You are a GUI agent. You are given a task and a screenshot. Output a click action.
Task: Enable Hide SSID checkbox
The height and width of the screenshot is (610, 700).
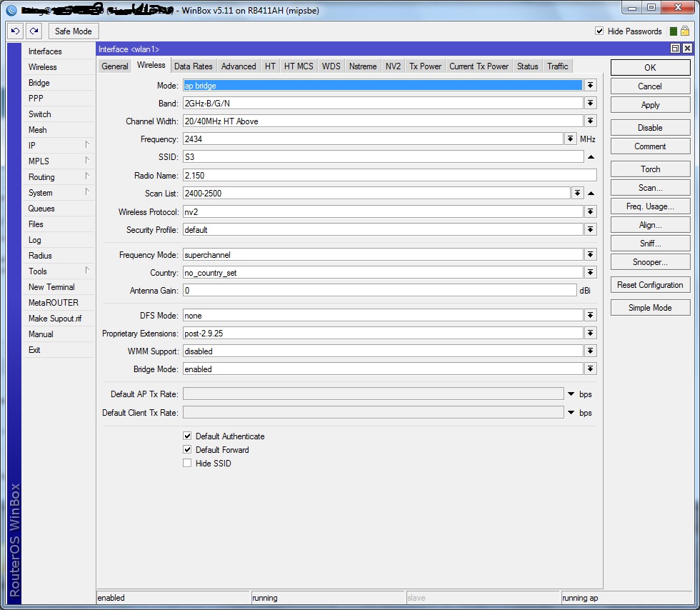(187, 463)
